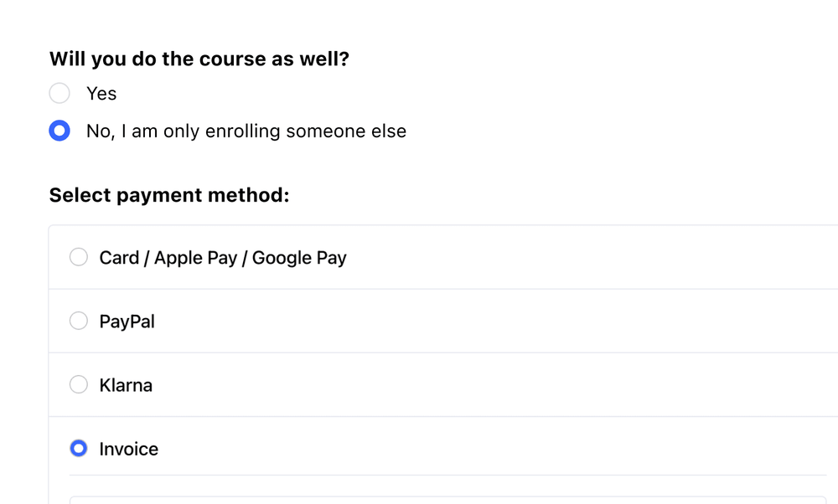Screen dimensions: 838x504
Task: Click the "Yes" option label
Action: pos(101,94)
